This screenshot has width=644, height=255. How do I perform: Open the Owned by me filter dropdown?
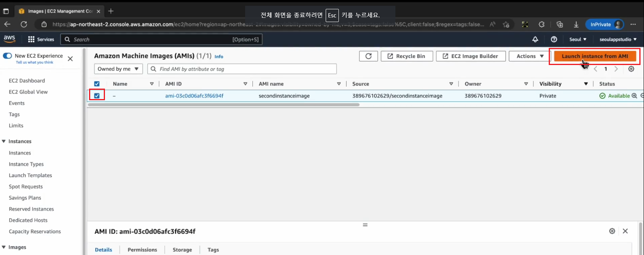118,69
